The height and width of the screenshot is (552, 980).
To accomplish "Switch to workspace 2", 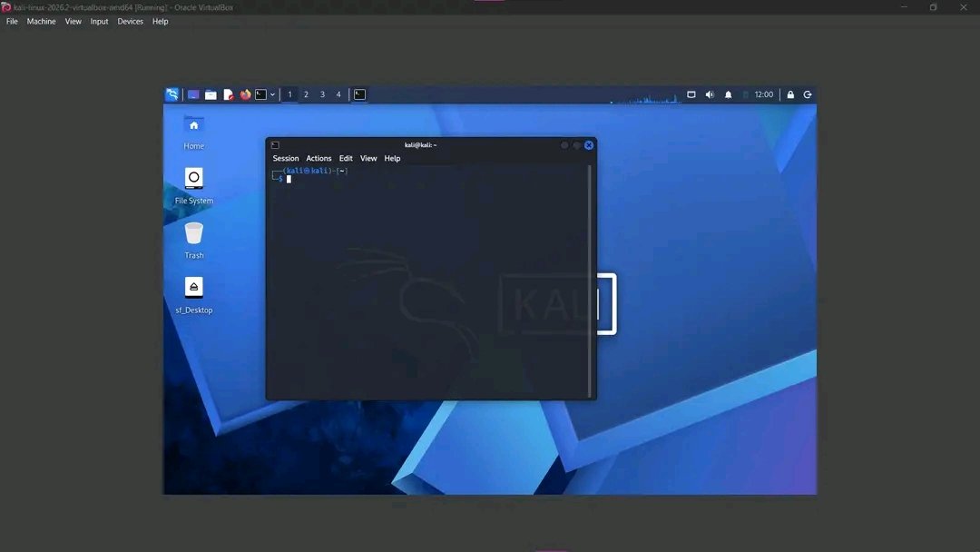I will coord(306,94).
